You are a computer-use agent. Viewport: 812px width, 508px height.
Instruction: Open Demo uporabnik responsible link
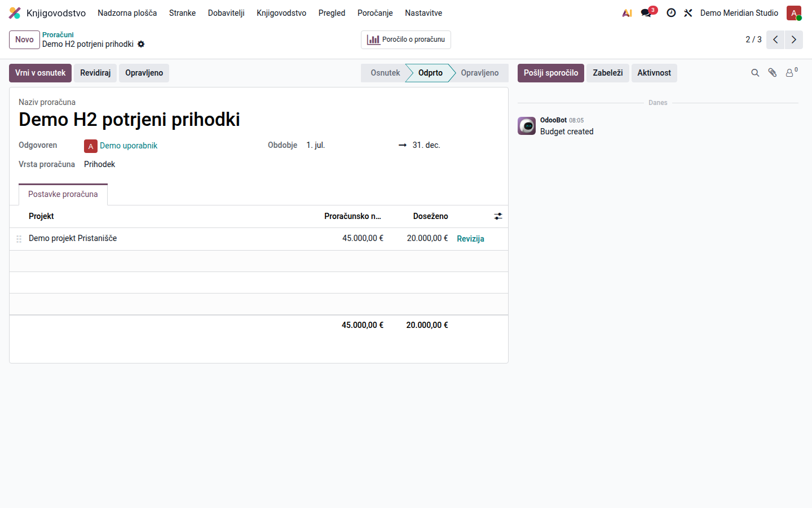point(129,146)
